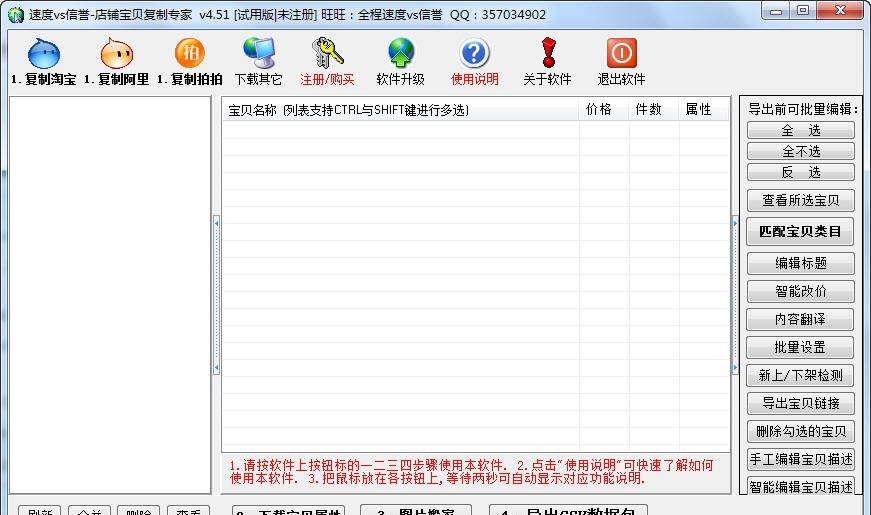The image size is (871, 515).
Task: Click the 4. 导出CSV数据包 step button
Action: [568, 510]
